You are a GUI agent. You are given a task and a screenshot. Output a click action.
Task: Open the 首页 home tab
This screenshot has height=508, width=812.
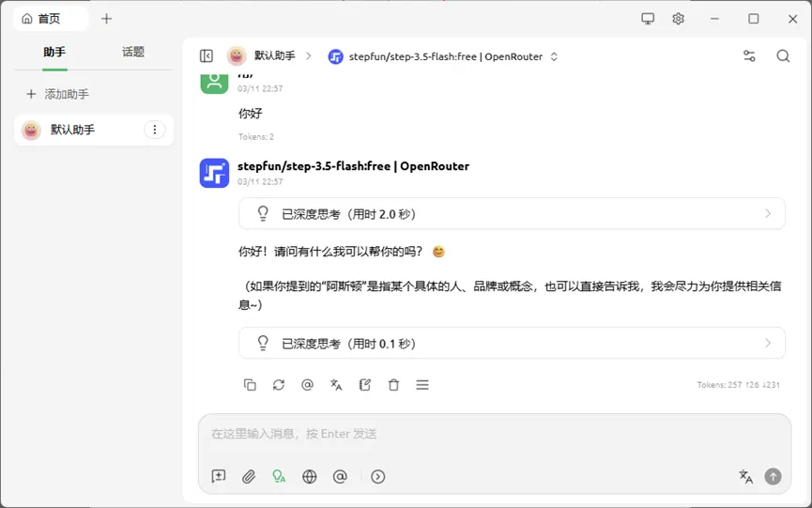tap(51, 19)
